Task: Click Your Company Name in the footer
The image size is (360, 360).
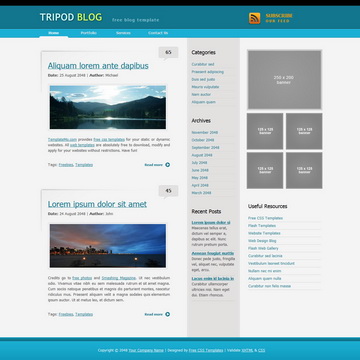Action: click(146, 350)
